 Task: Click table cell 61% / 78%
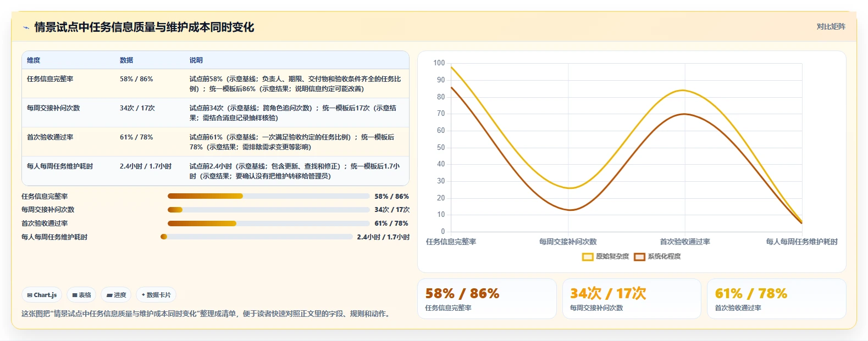[136, 137]
